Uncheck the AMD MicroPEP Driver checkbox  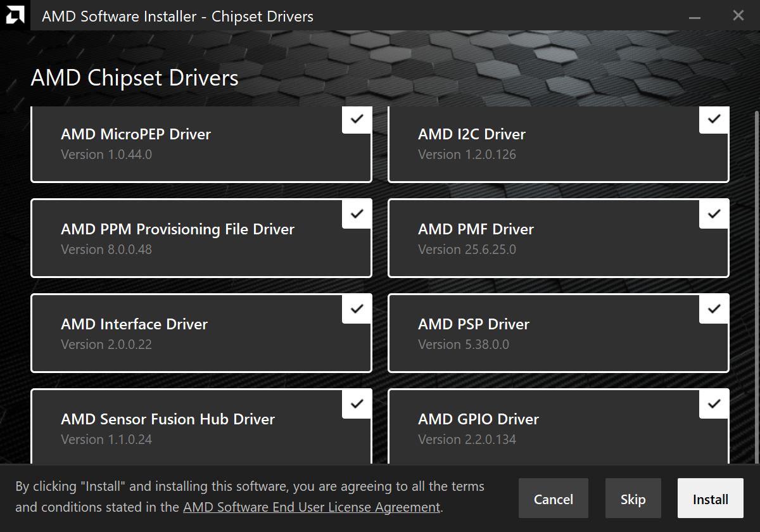pyautogui.click(x=357, y=119)
